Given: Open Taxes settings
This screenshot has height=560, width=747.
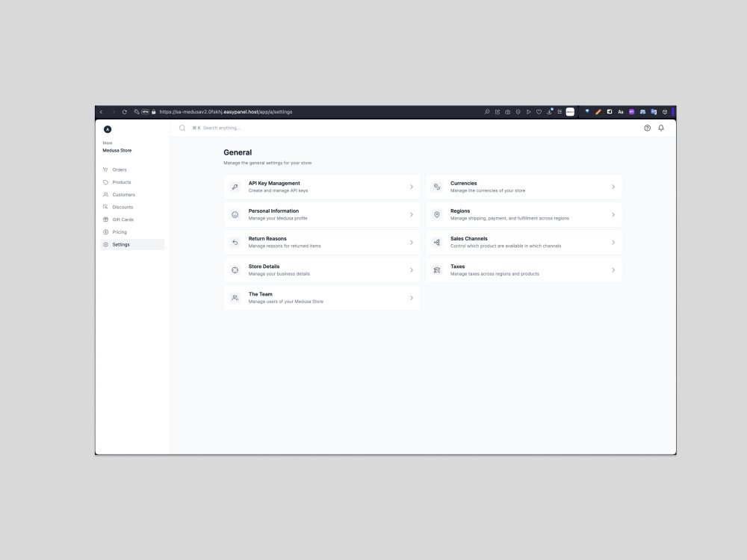Looking at the screenshot, I should (x=524, y=270).
